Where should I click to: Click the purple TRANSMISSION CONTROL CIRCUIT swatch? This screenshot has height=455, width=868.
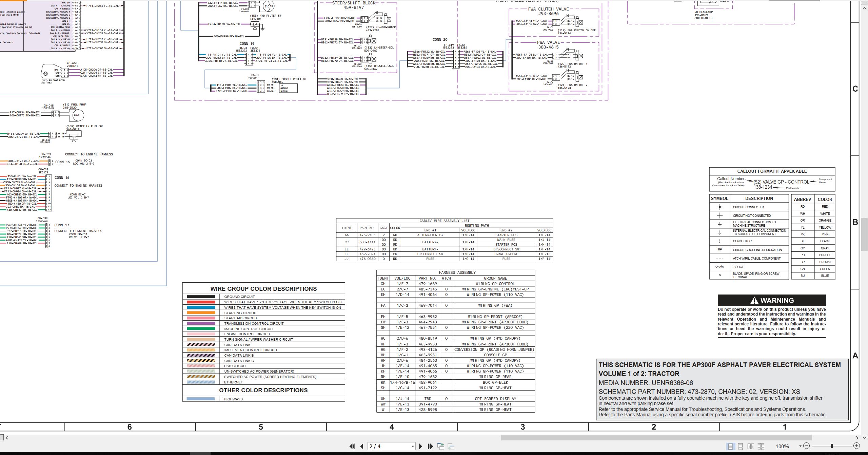(201, 323)
